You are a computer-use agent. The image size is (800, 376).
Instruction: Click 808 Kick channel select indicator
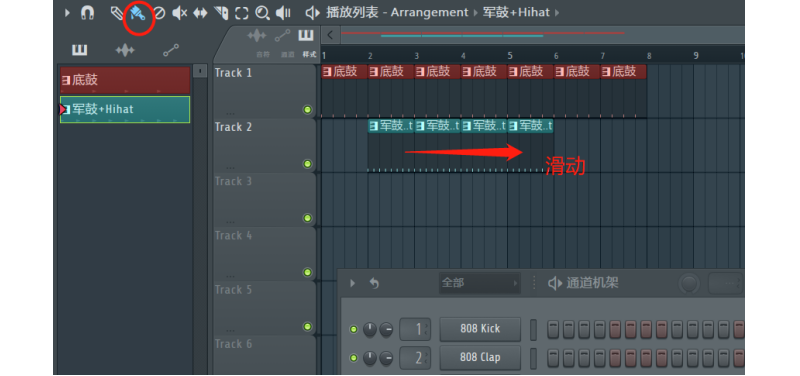(x=534, y=330)
